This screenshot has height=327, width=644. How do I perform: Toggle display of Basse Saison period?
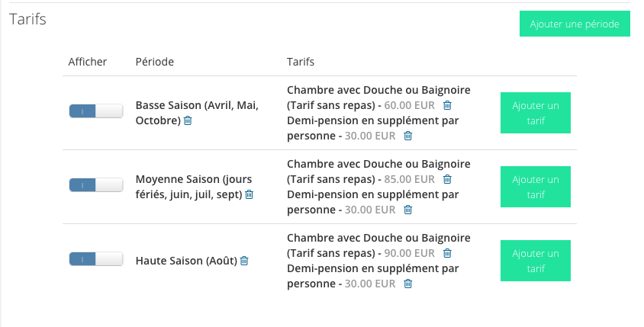point(96,111)
